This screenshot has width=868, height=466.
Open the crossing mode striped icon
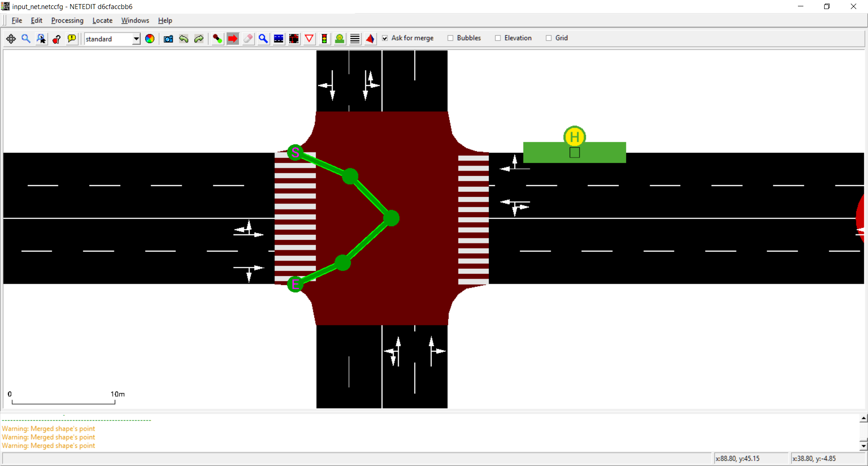tap(355, 39)
